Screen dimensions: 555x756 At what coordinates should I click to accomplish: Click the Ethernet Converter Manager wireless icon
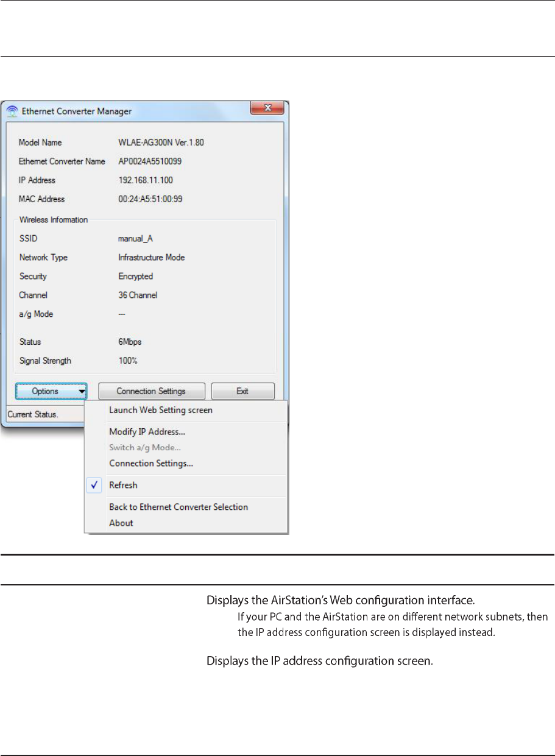12,111
